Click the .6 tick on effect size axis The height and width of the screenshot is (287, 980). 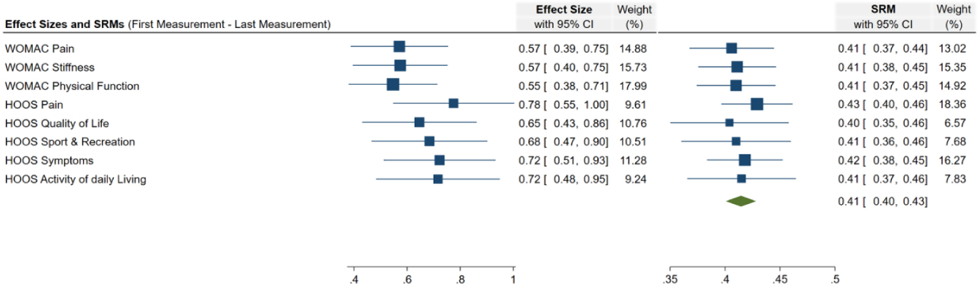407,279
